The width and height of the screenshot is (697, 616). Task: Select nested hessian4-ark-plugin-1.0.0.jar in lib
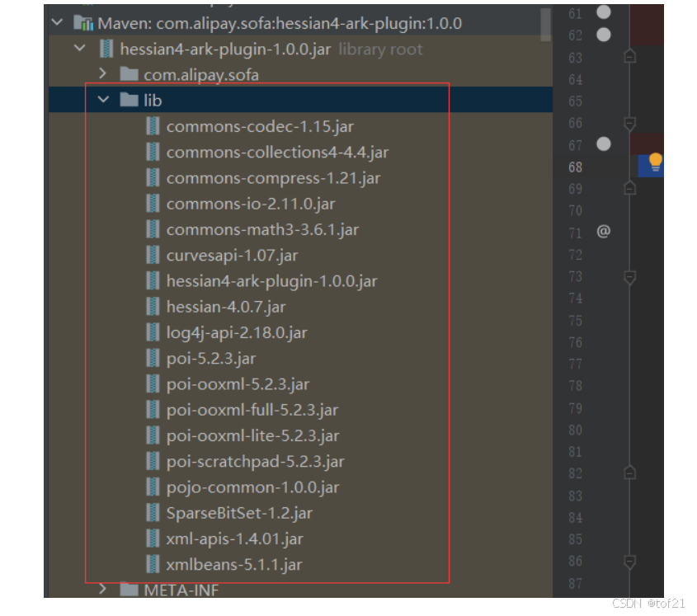pyautogui.click(x=271, y=281)
